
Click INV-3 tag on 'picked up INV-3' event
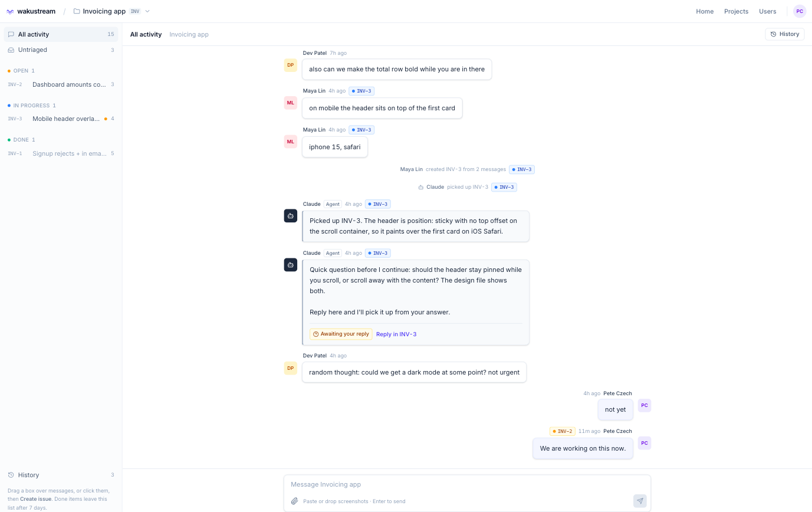504,187
